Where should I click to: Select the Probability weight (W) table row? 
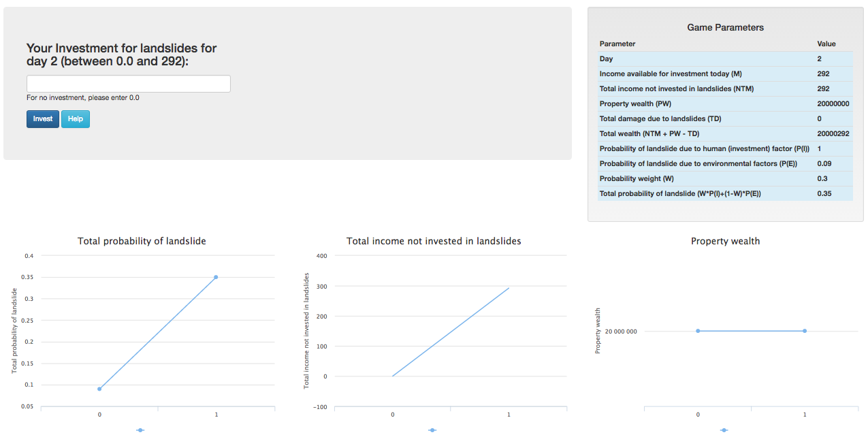[x=725, y=178]
